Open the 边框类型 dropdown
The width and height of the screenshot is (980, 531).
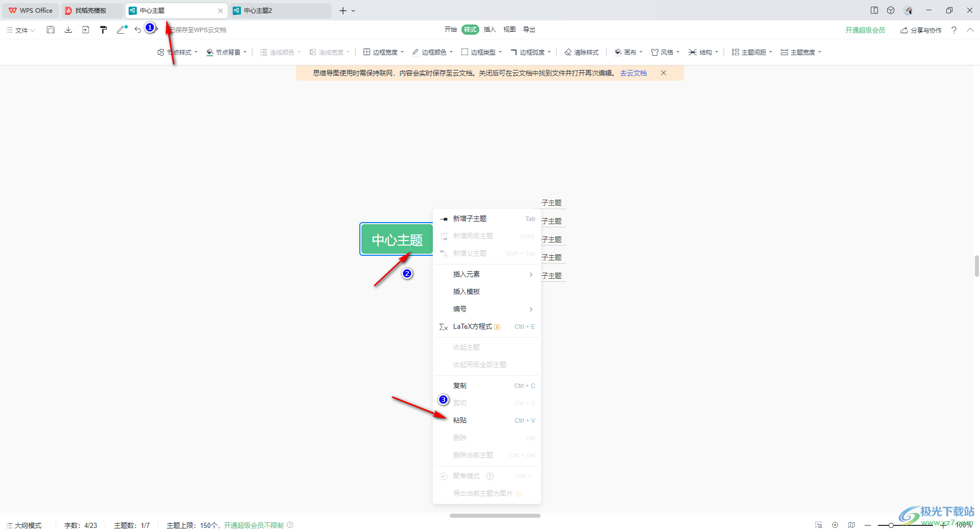tap(482, 52)
